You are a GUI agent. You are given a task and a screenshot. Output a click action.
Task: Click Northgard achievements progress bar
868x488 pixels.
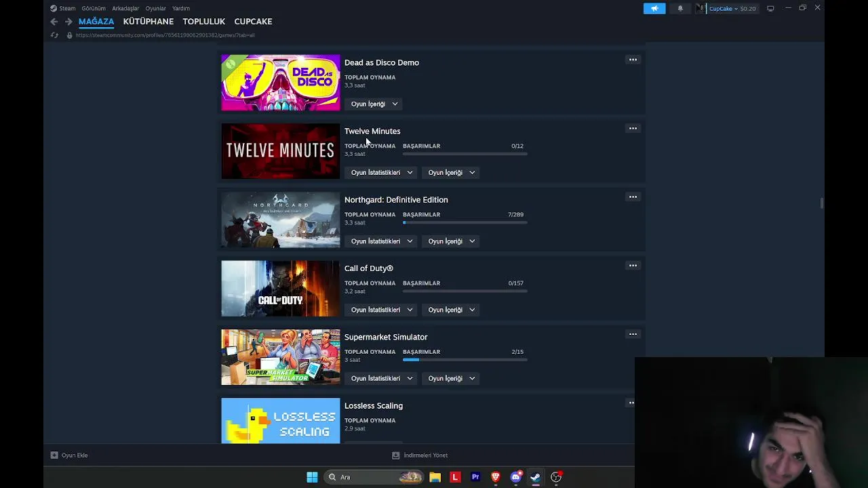[x=465, y=222]
